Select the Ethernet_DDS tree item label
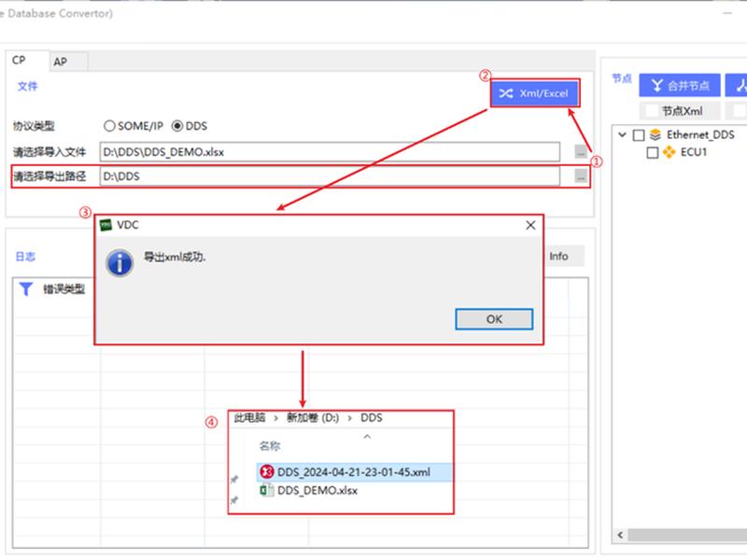Screen dimensions: 747x560 click(700, 134)
